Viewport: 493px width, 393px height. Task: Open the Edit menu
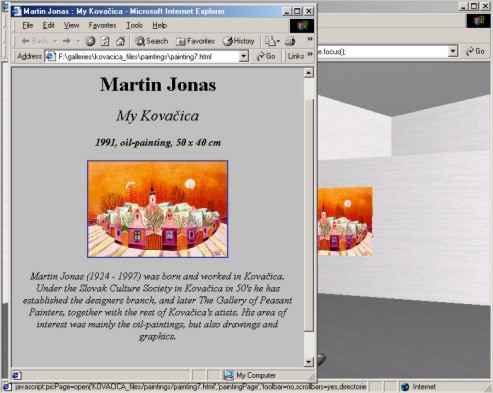pyautogui.click(x=48, y=25)
